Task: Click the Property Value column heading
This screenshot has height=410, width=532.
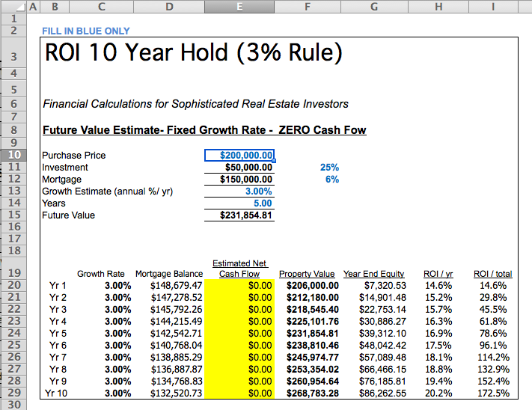Action: [307, 274]
